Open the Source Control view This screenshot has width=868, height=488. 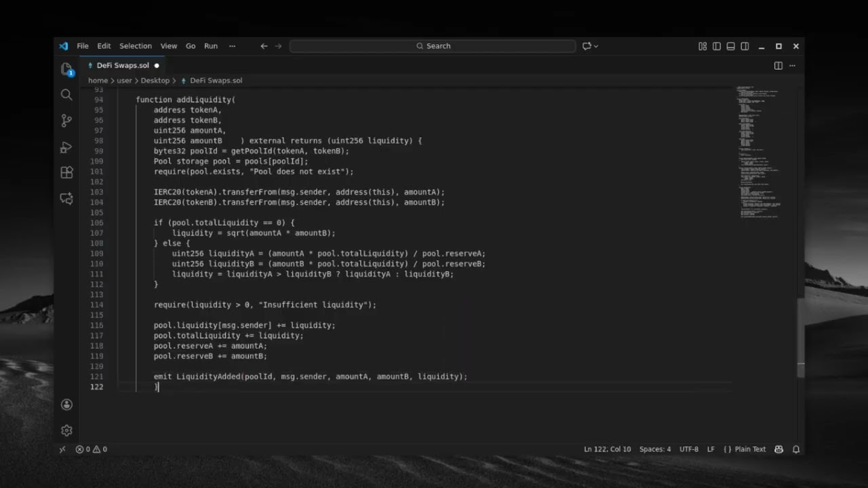(66, 121)
